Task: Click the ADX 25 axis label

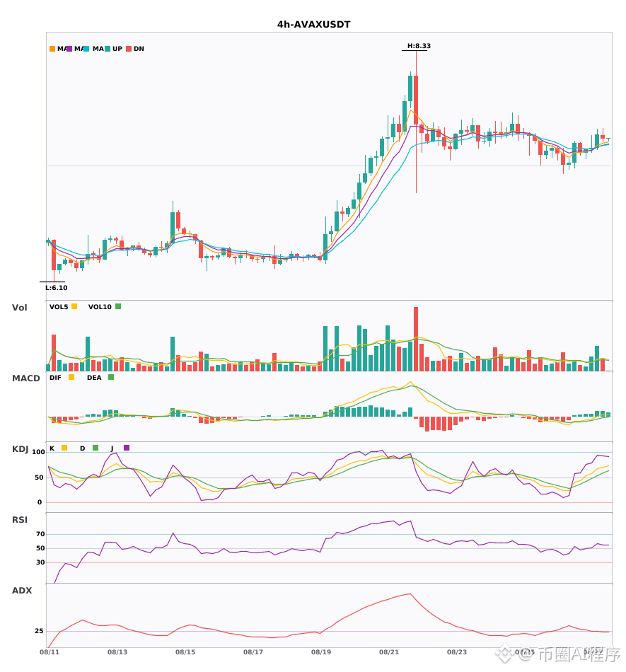Action: 39,631
